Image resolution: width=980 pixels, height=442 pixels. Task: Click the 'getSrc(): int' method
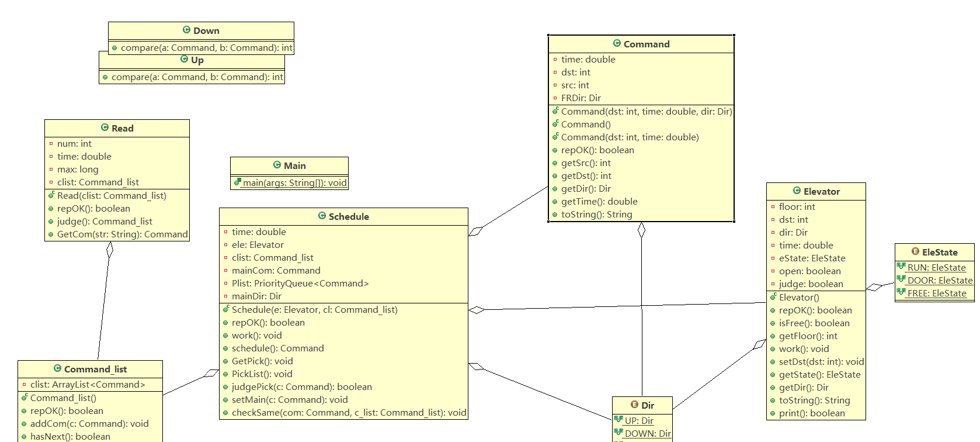586,163
